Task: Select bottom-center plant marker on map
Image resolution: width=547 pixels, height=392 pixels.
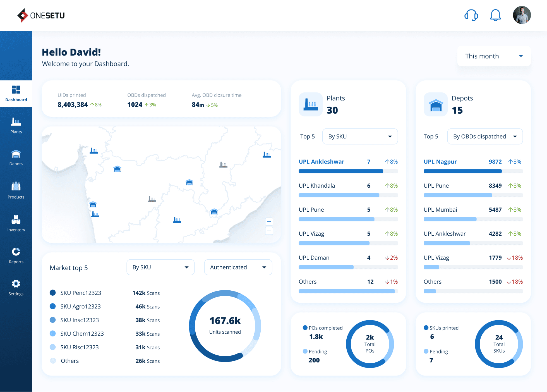Action: pos(177,220)
